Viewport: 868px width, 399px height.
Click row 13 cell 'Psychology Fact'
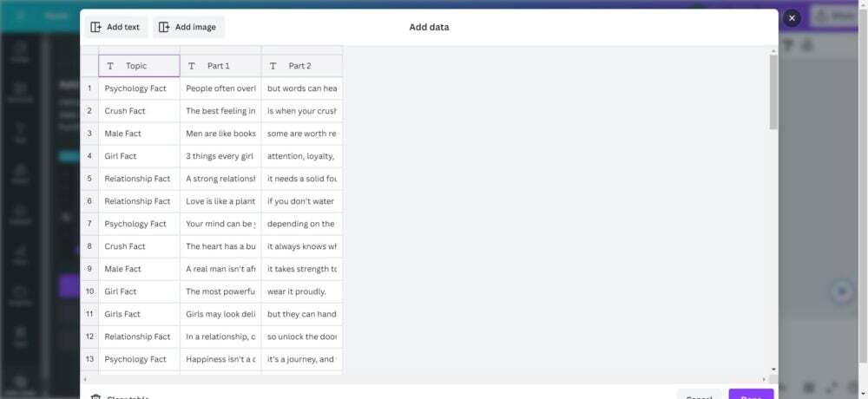coord(139,359)
